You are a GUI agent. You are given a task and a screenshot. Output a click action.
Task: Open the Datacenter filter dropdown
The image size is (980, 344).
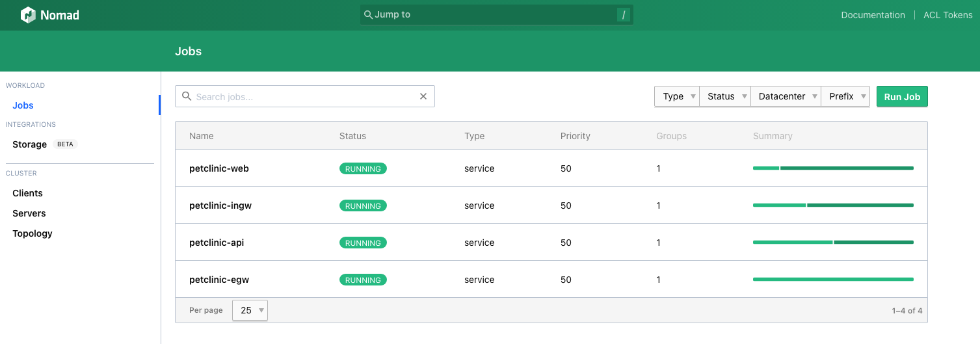click(x=786, y=96)
